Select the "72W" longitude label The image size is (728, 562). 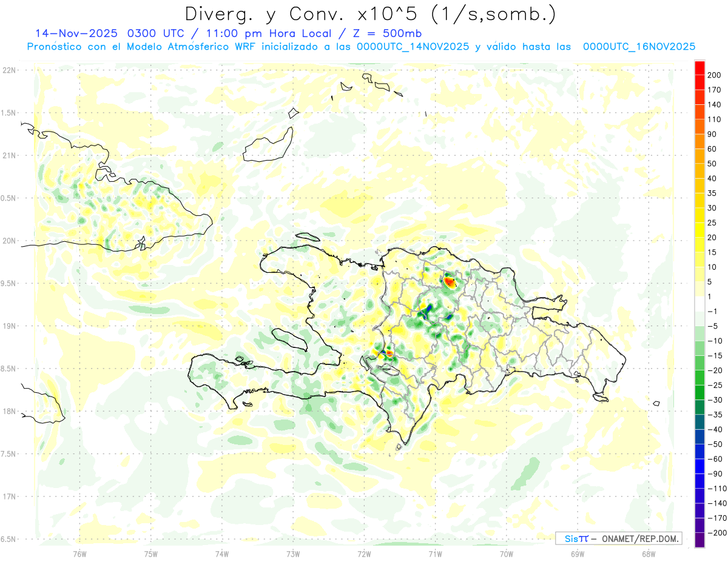pos(364,554)
